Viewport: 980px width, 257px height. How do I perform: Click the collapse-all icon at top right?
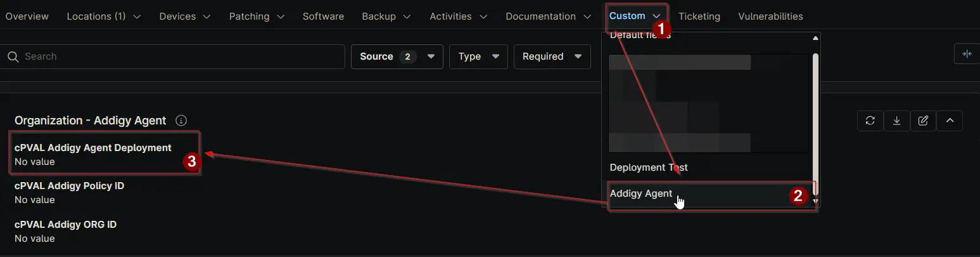[x=967, y=54]
